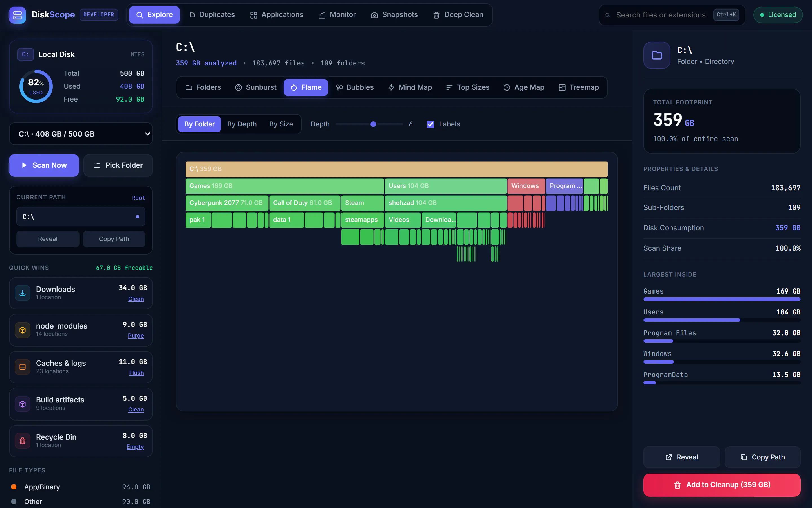Go to Deep Clean tab
This screenshot has height=508, width=812.
(458, 15)
